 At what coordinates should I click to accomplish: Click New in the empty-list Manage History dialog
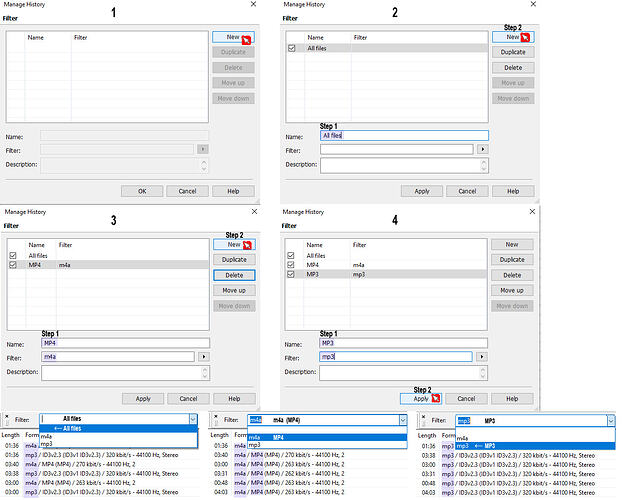coord(233,37)
